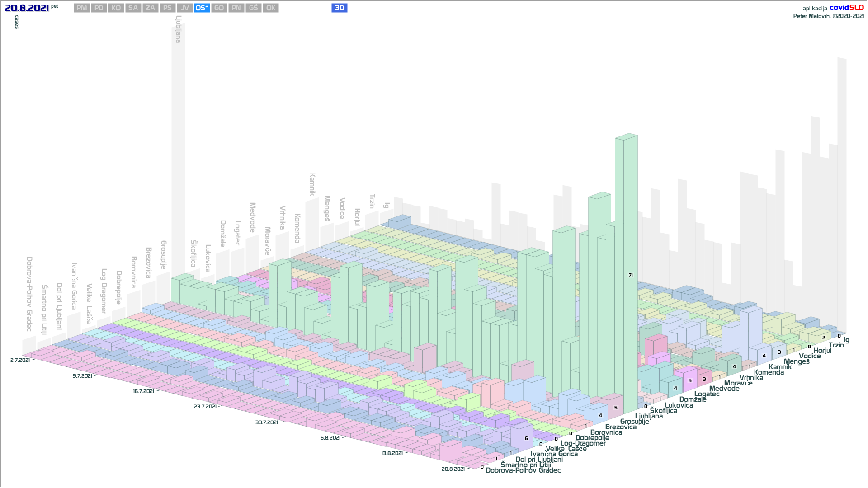
Task: Toggle the 3D view mode
Action: pyautogui.click(x=339, y=8)
